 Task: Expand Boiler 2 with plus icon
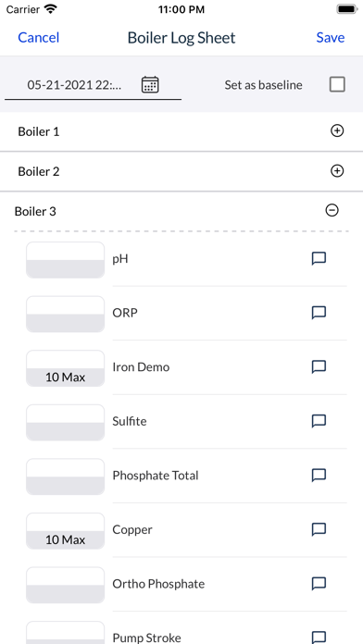click(x=337, y=171)
